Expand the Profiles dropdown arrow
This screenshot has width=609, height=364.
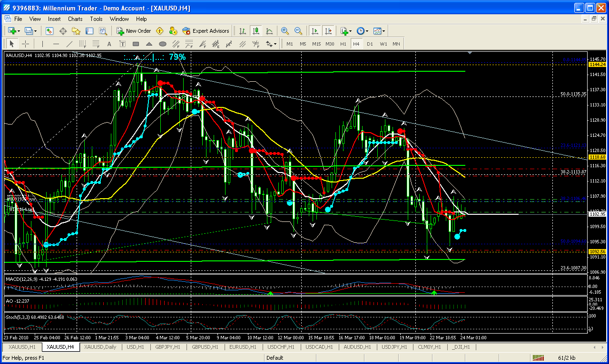(x=36, y=31)
